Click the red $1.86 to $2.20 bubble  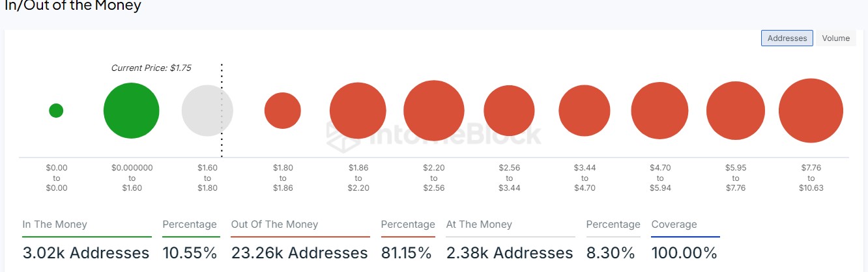click(358, 111)
